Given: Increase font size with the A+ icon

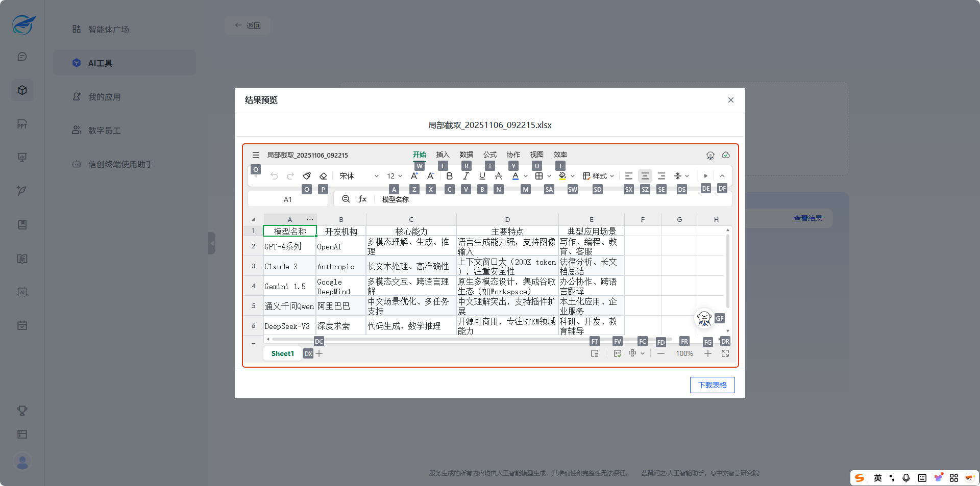Looking at the screenshot, I should click(x=414, y=176).
